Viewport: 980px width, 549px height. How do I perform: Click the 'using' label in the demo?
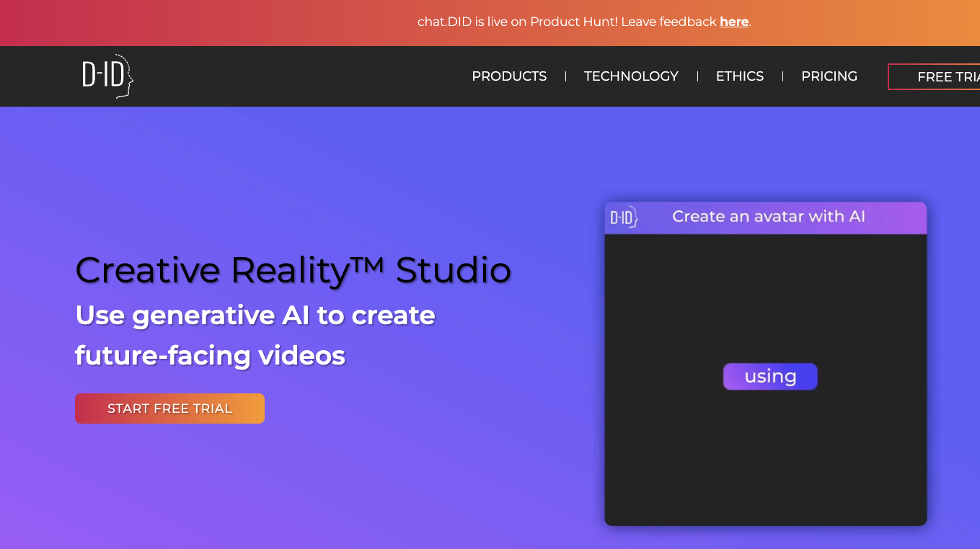pos(770,376)
